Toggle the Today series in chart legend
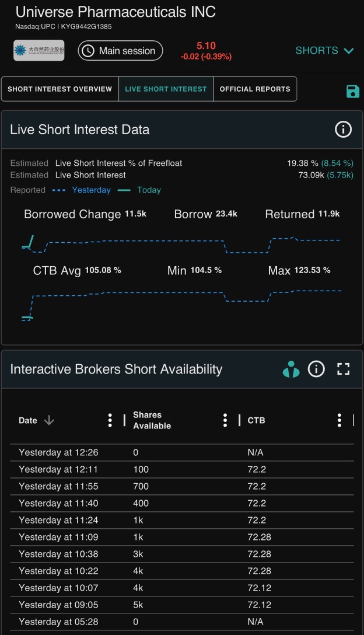Screen dimensions: 364x635 (x=139, y=190)
